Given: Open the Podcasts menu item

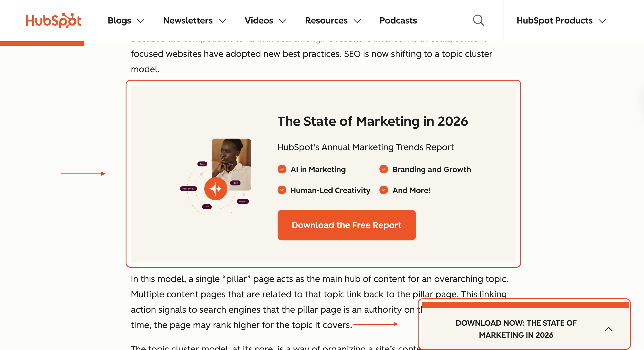Looking at the screenshot, I should coord(398,20).
